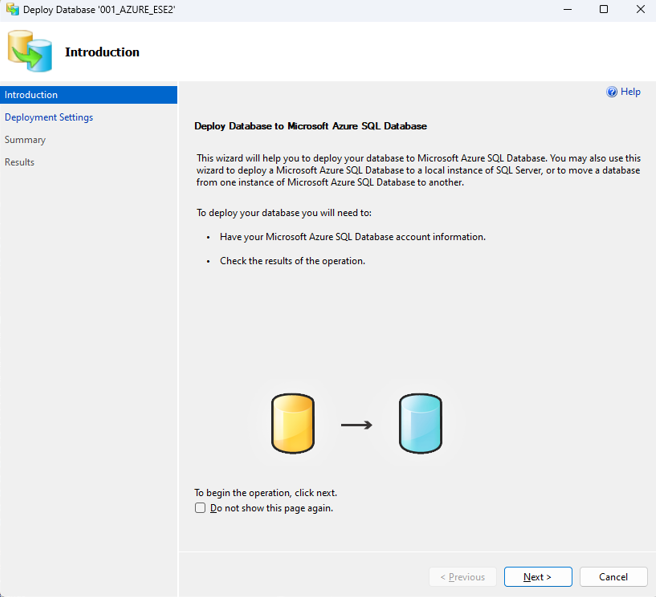Close the Deploy Database window
656x597 pixels.
pyautogui.click(x=640, y=9)
